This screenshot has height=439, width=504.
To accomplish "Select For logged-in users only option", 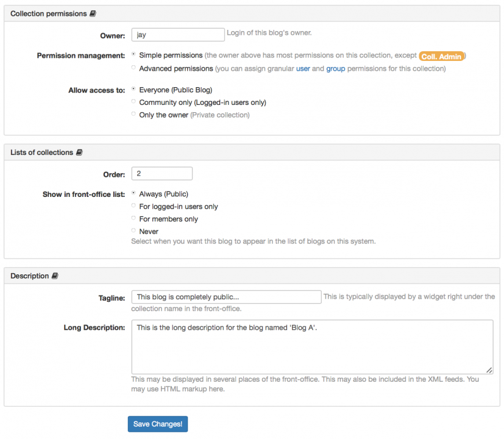I will (x=133, y=205).
